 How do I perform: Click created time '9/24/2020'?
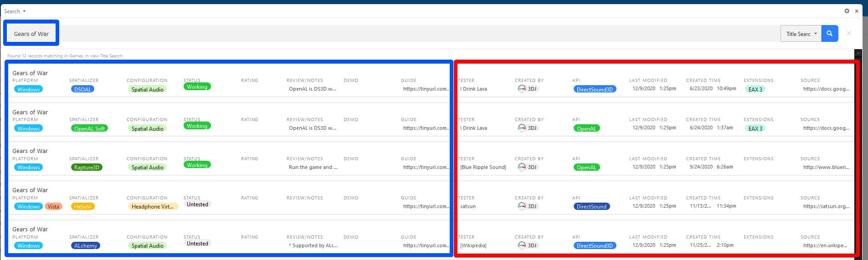click(701, 167)
